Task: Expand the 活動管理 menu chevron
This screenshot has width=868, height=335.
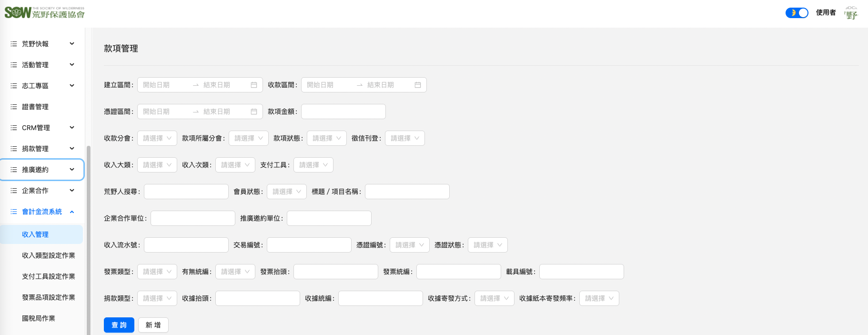Action: [72, 65]
